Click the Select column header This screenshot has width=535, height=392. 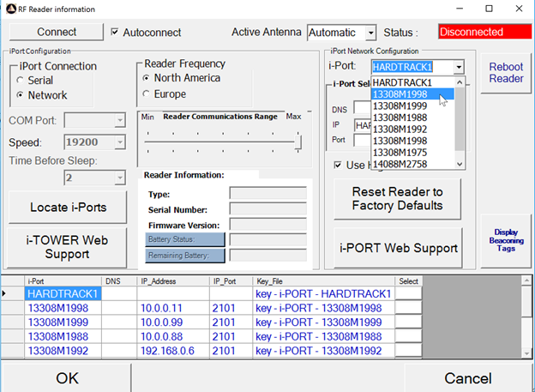[408, 281]
